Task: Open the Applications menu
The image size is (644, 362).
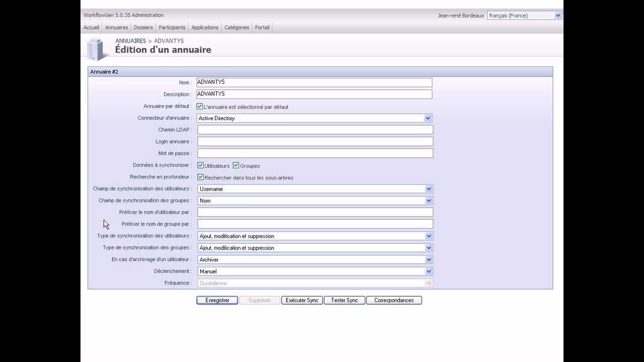Action: 205,28
